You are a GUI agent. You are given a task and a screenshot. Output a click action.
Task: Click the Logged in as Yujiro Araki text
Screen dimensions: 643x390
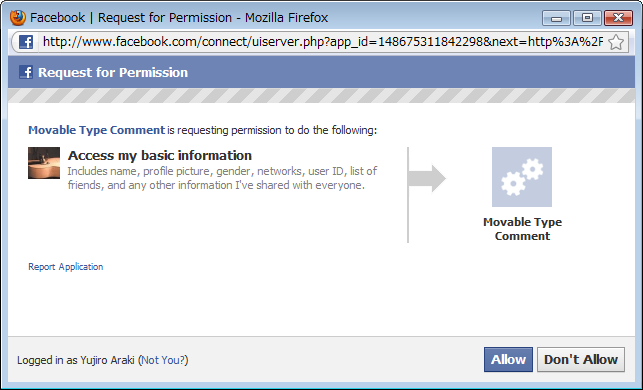pyautogui.click(x=76, y=360)
